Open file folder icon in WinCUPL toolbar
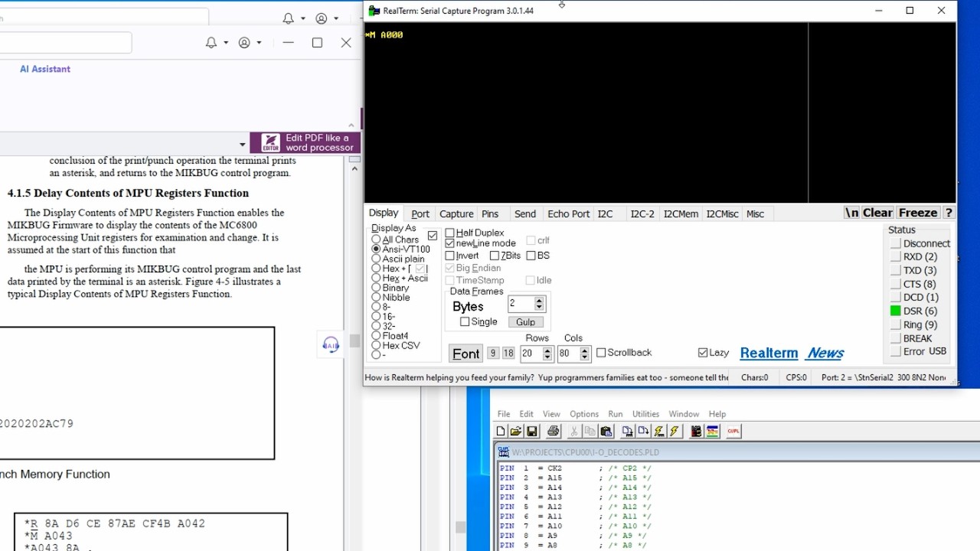The image size is (980, 551). [x=516, y=432]
